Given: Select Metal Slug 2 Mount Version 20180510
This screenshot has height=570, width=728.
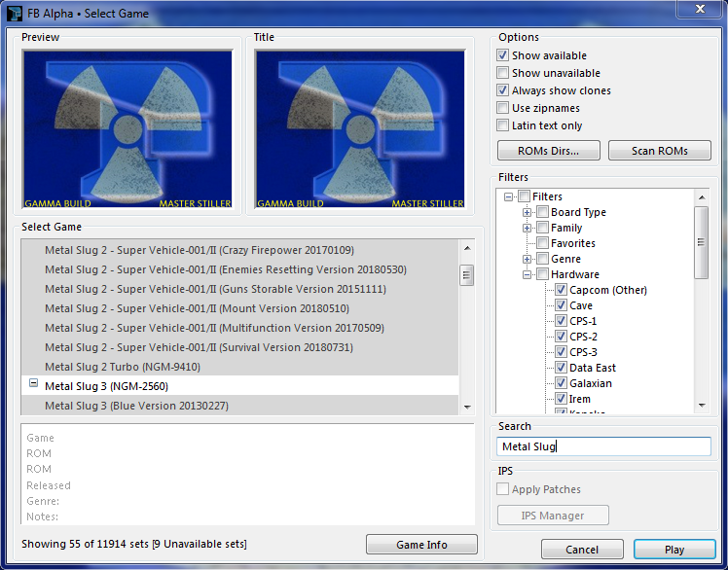Looking at the screenshot, I should point(239,308).
